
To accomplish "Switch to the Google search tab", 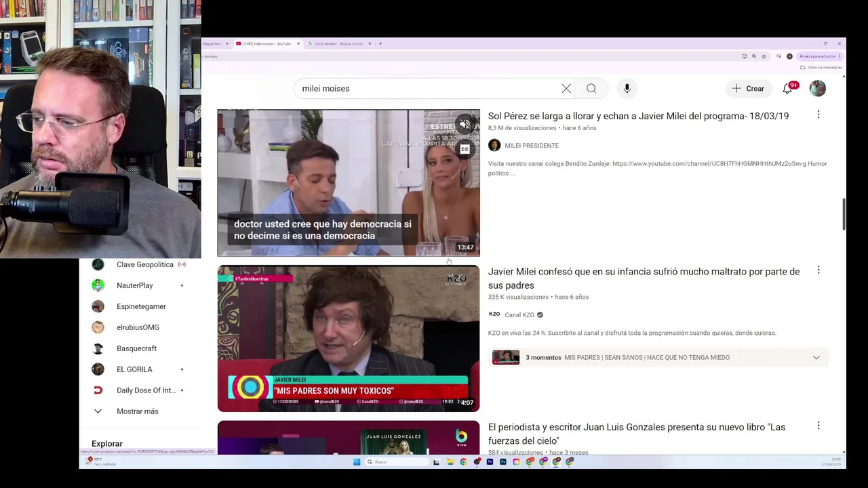I will pyautogui.click(x=338, y=43).
